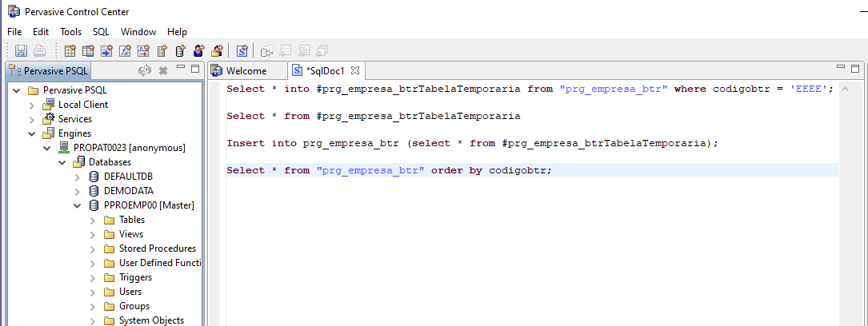Expand the Views folder
868x326 pixels.
click(93, 234)
